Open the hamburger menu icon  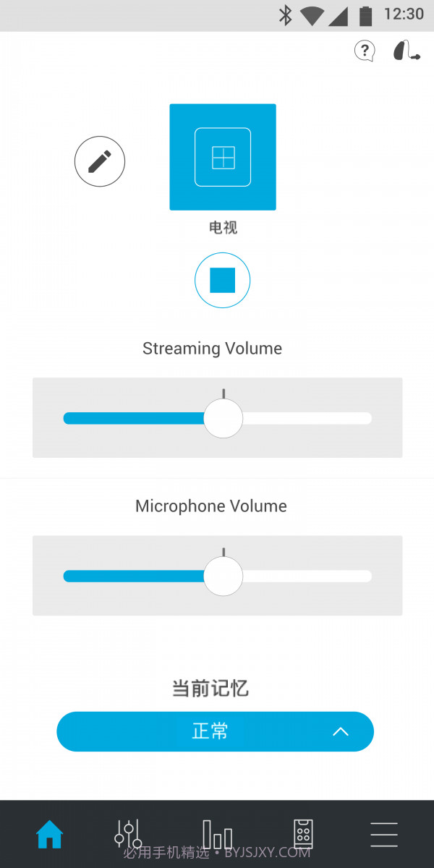tap(383, 833)
